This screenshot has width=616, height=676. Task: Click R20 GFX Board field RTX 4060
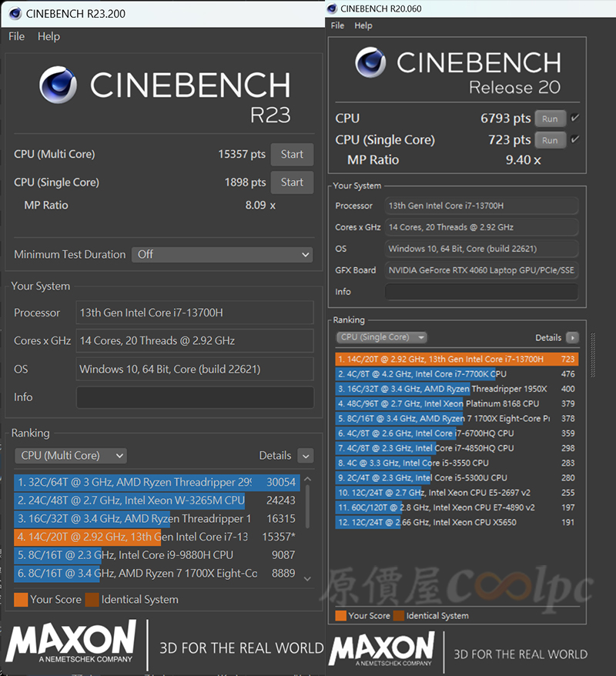pos(481,270)
